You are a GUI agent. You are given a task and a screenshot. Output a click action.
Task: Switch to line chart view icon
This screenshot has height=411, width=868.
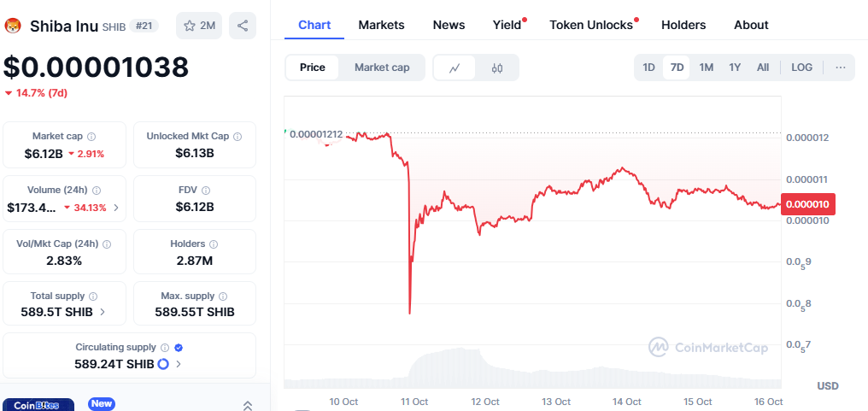pos(455,68)
